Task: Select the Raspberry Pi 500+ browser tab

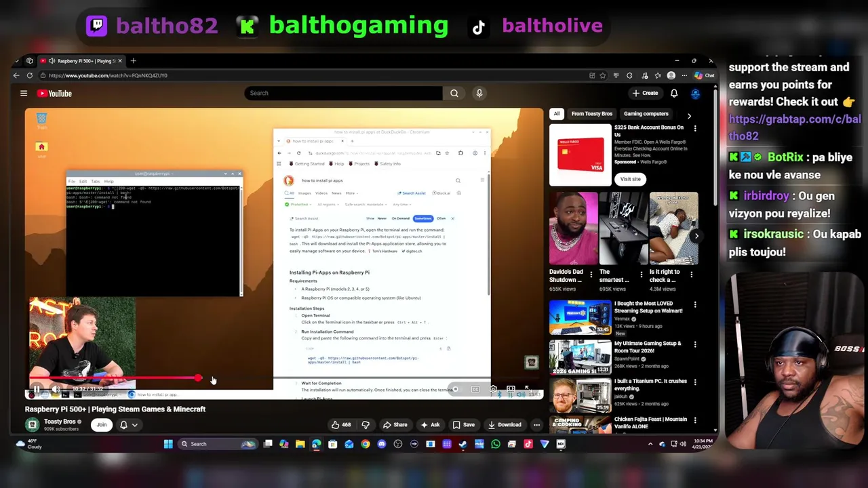Action: [x=80, y=61]
